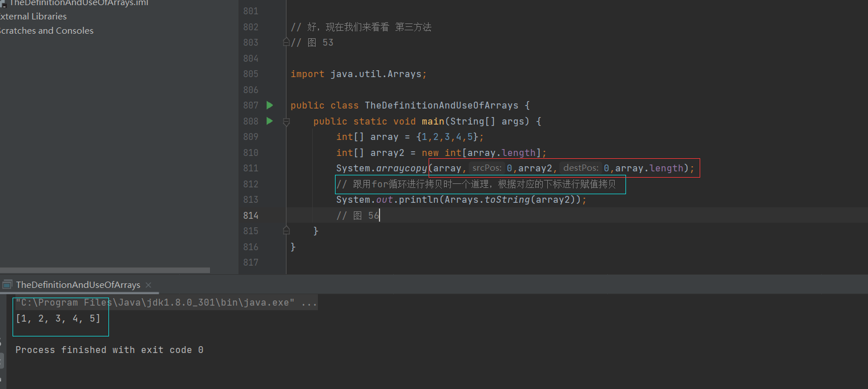This screenshot has height=389, width=868.
Task: Click the class name TheDefinitionAndUseOfArrays in code
Action: tap(441, 105)
